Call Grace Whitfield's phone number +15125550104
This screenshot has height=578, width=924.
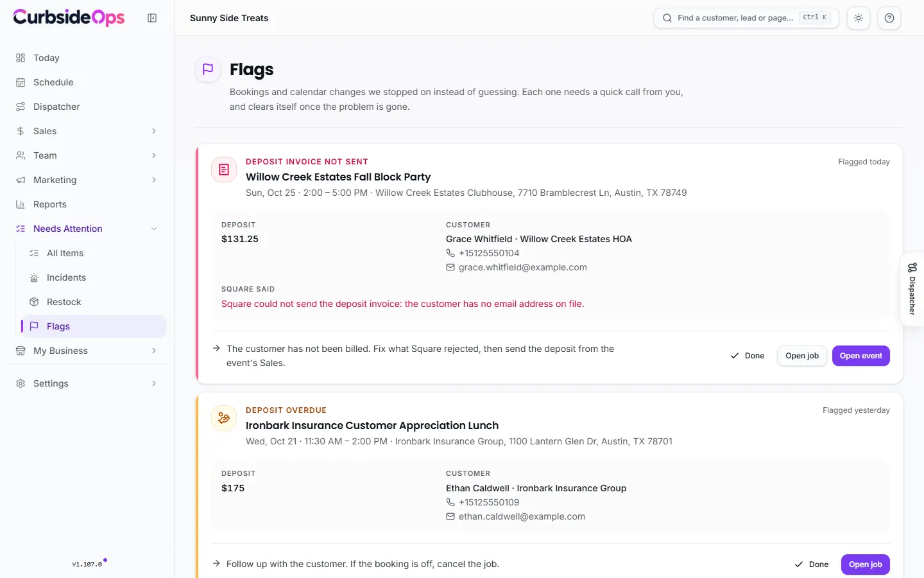point(489,253)
